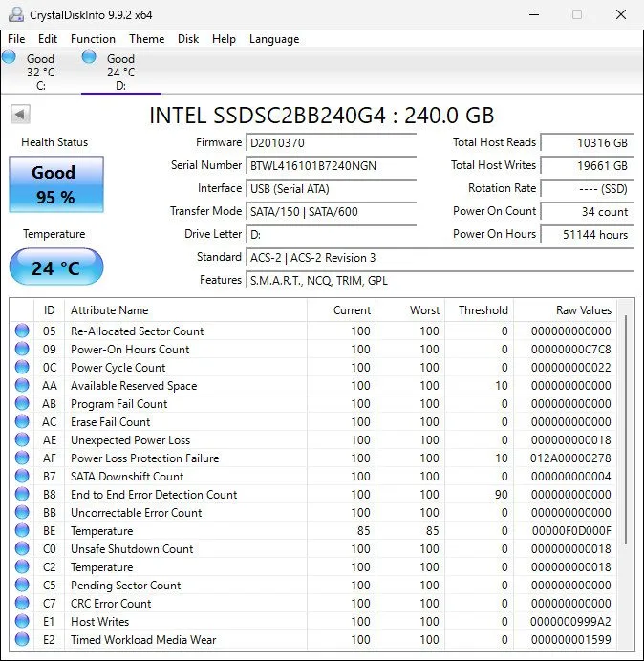Click the Standard field ACS-2 | ACS-2 Revision 3

pos(440,257)
